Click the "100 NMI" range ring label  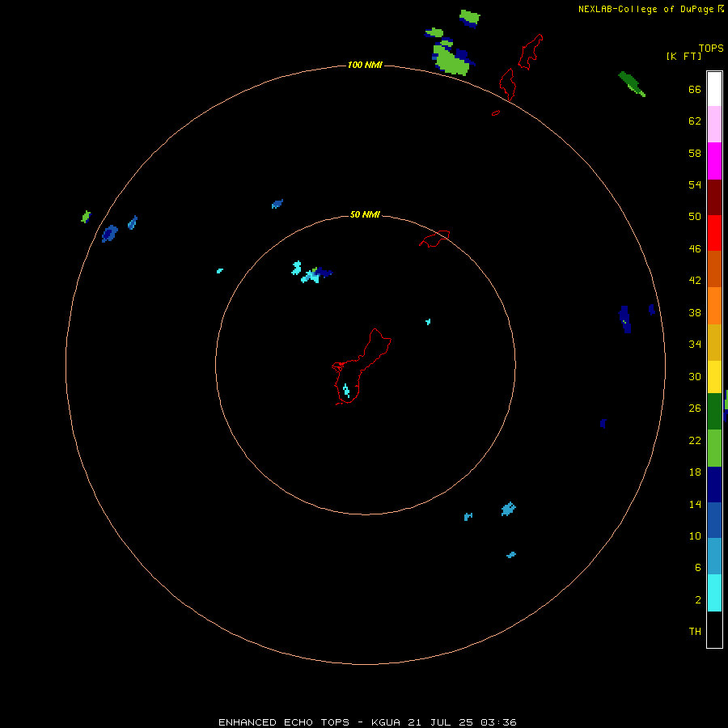tap(365, 65)
